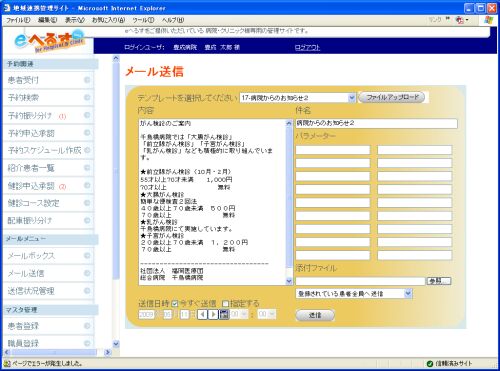Click the month field of the send date

pyautogui.click(x=167, y=314)
